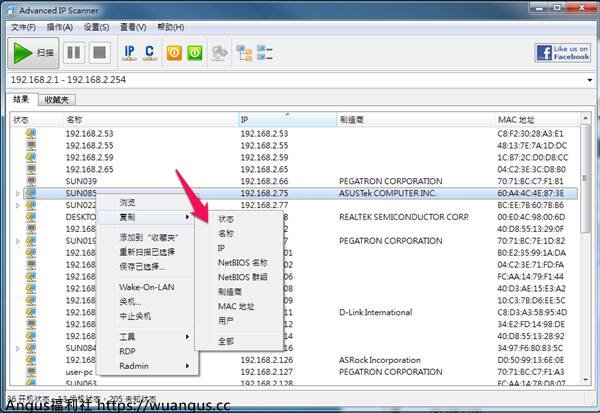This screenshot has width=600, height=413.
Task: Sort by the MAC 地址 column header
Action: point(536,120)
